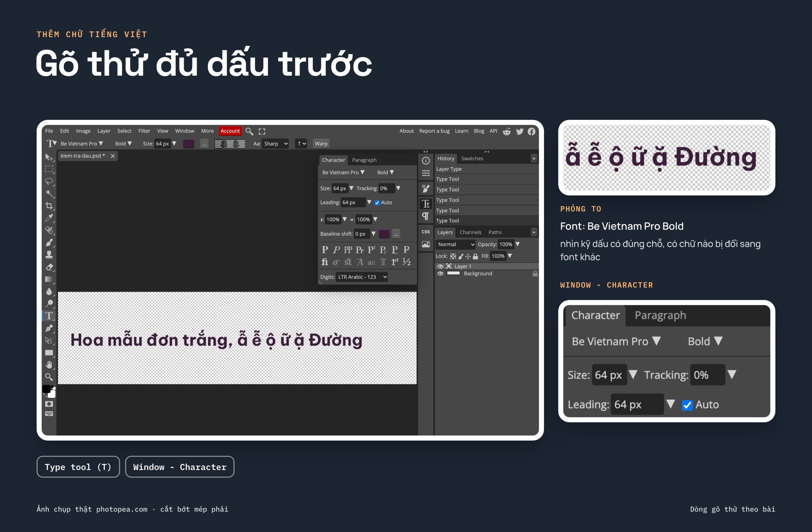Select the Hand tool
Viewport: 812px width, 532px height.
coord(49,365)
